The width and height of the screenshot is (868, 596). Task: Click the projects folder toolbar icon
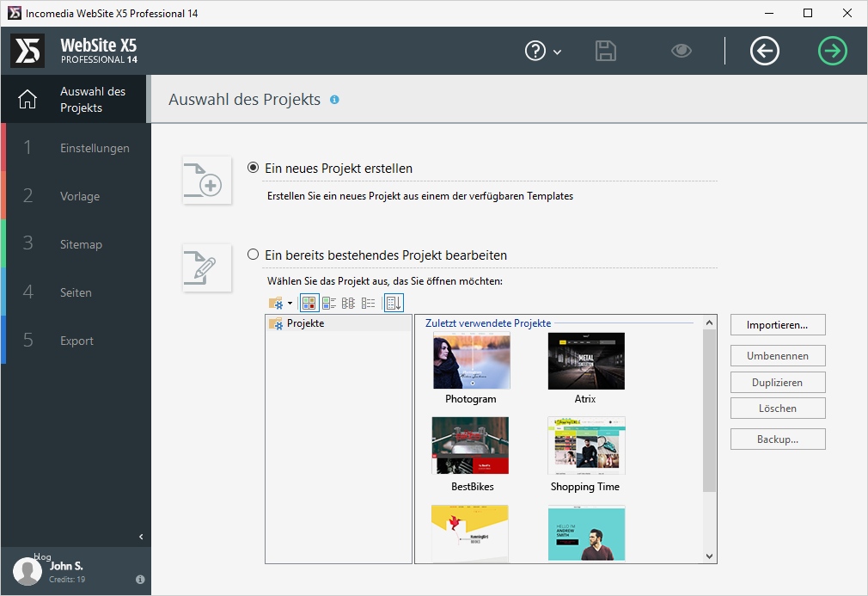(x=276, y=303)
